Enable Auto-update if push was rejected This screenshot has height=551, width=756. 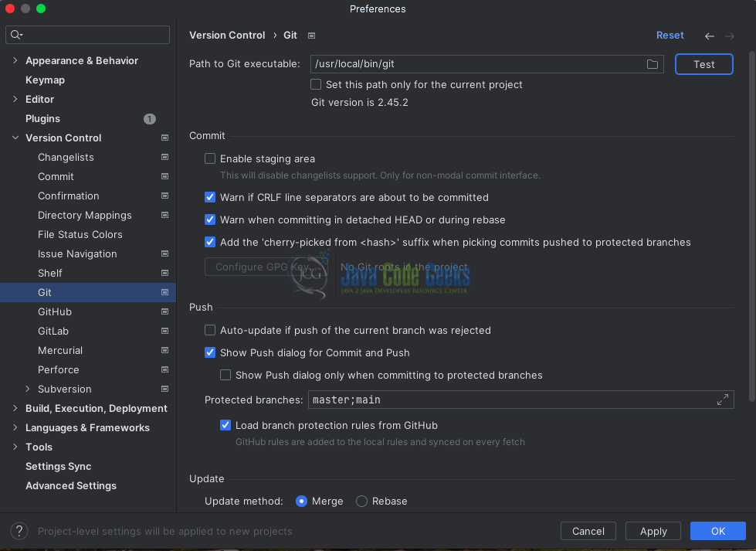(210, 330)
